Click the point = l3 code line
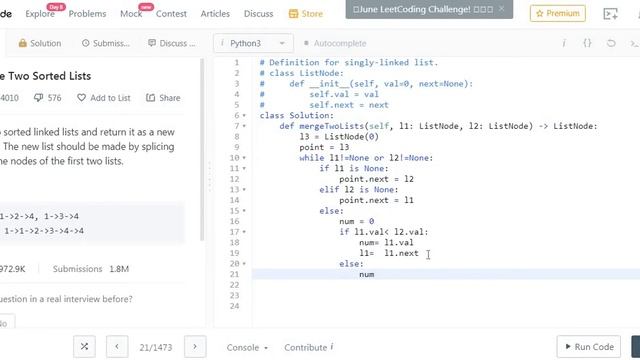Image resolution: width=640 pixels, height=360 pixels. coord(324,147)
